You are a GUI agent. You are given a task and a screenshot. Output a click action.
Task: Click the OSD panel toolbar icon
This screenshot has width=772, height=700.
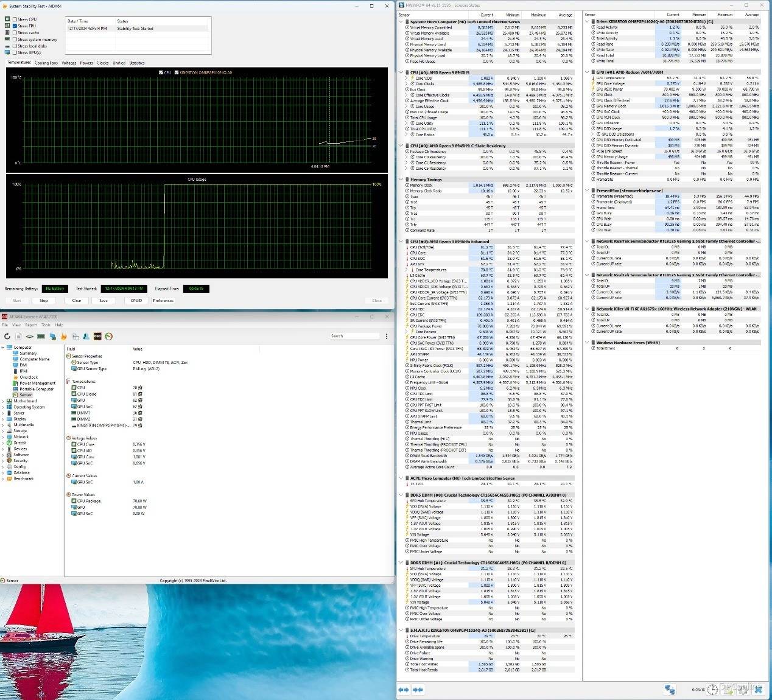[x=97, y=337]
